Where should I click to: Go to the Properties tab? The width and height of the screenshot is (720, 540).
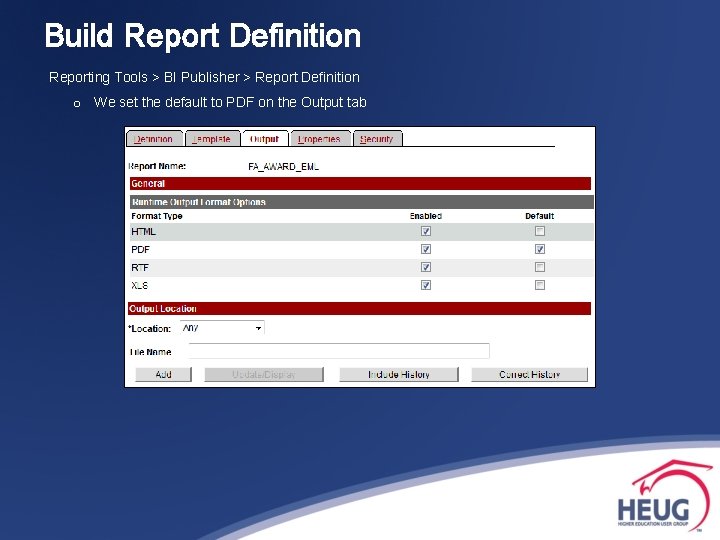pos(320,139)
